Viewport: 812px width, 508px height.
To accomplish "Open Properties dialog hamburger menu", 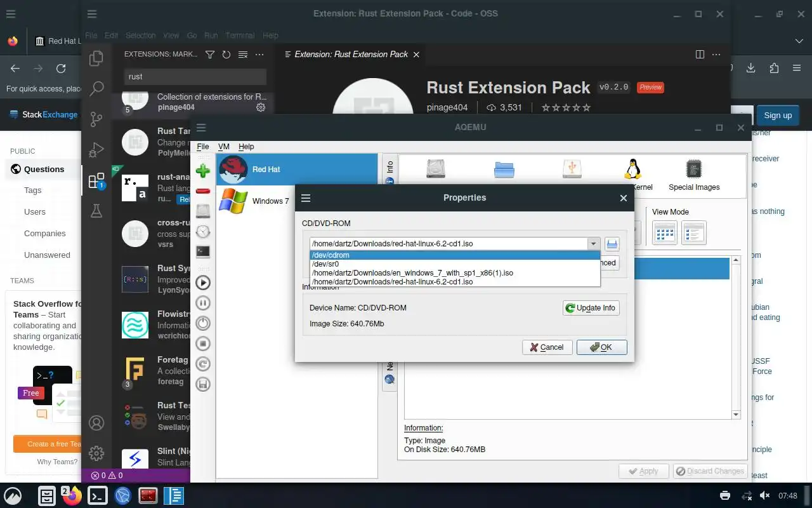I will (306, 198).
